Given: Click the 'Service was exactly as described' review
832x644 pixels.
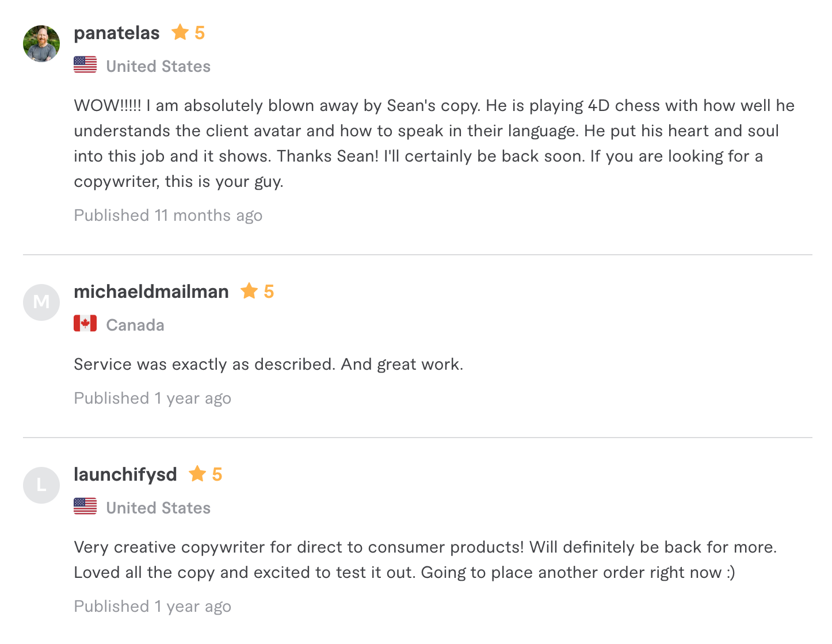Looking at the screenshot, I should pos(268,365).
